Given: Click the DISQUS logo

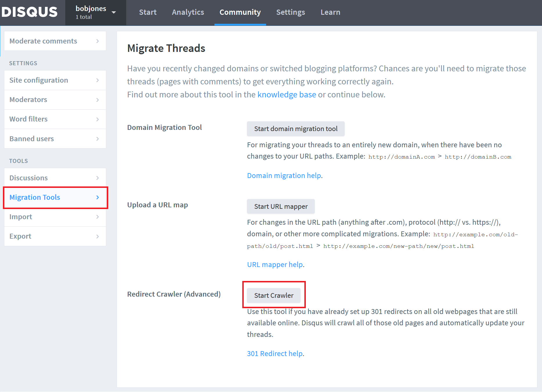Looking at the screenshot, I should coord(29,12).
